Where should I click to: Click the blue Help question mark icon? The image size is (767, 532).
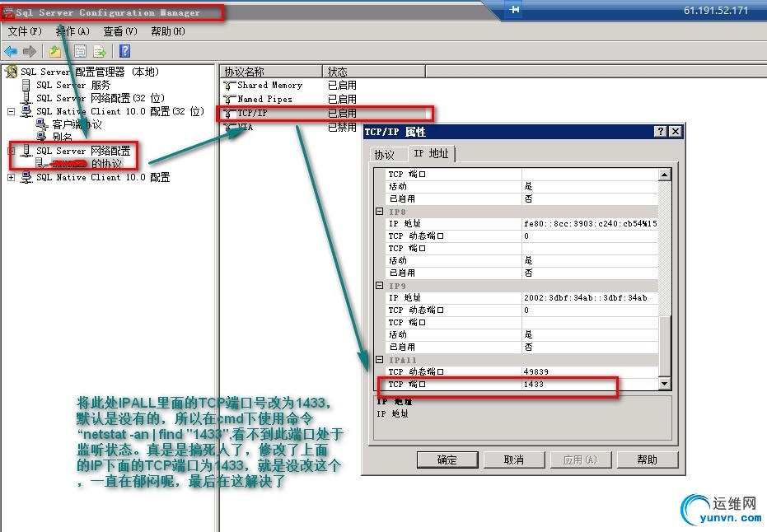124,51
